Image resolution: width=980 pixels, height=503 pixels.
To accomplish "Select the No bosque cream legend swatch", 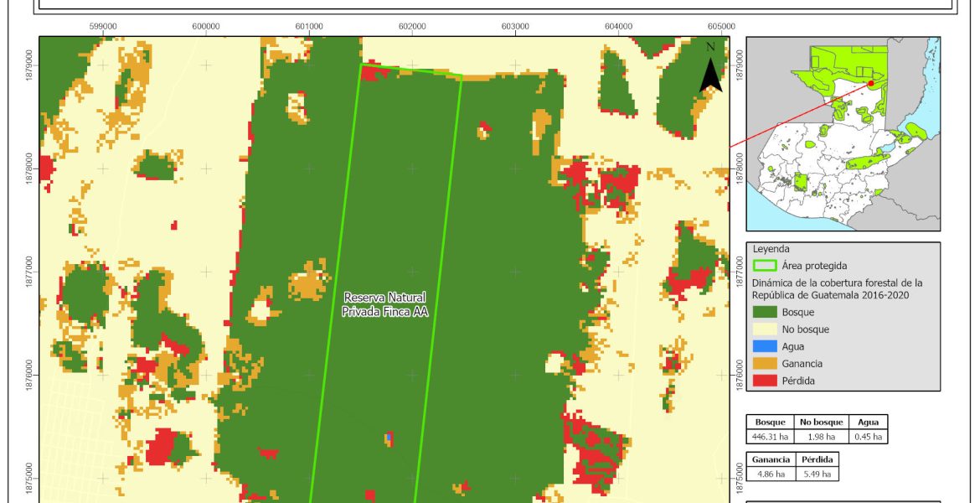I will coord(765,329).
